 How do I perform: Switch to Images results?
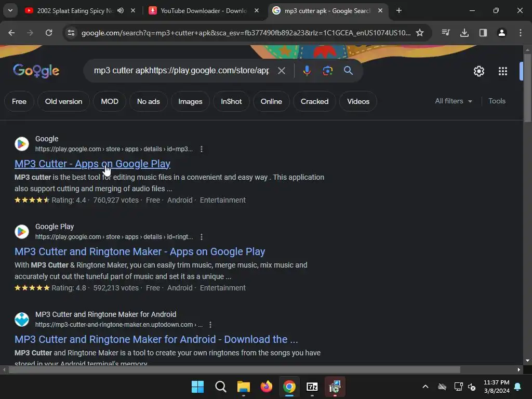[x=190, y=101]
